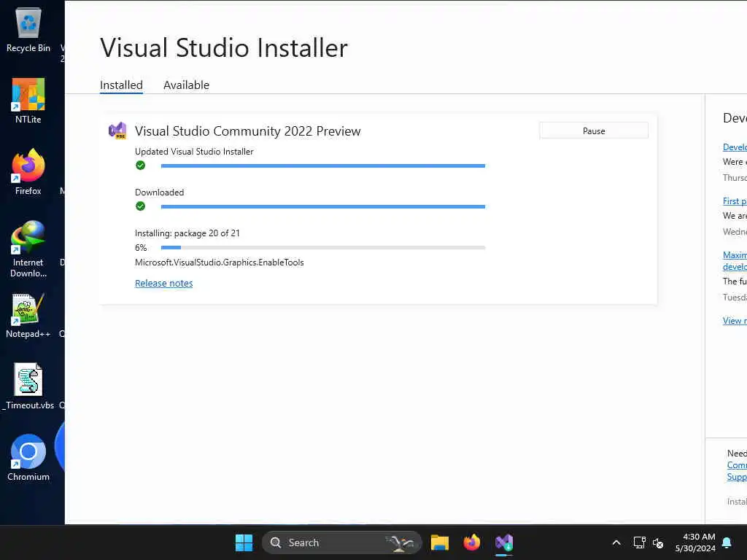Click the Comm link under Need help
Viewport: 747px width, 560px height.
(737, 465)
